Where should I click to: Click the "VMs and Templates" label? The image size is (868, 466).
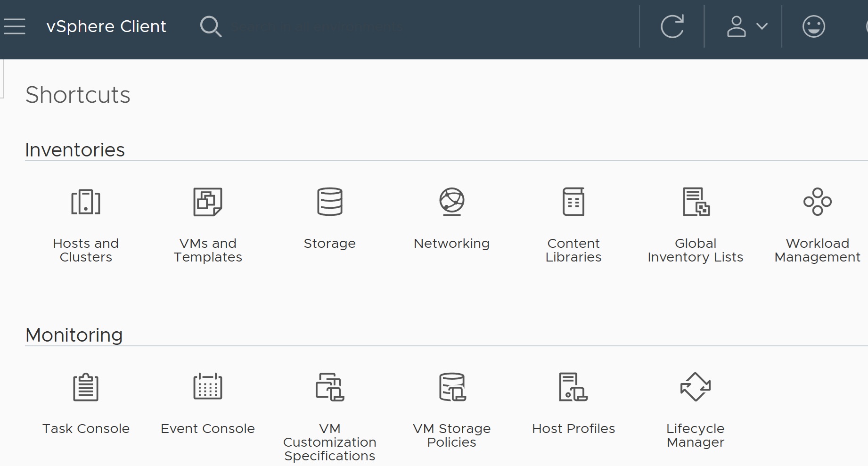(x=208, y=250)
